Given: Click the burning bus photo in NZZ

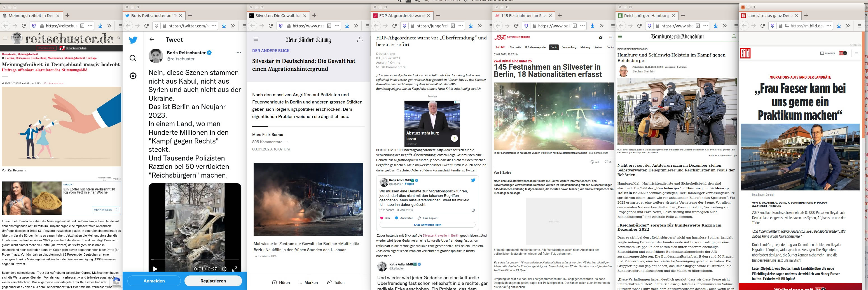Looking at the screenshot, I should pos(308,200).
